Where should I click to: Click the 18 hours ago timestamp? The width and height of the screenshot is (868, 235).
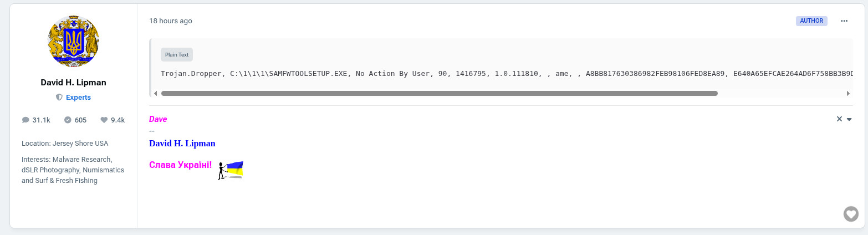pyautogui.click(x=171, y=21)
